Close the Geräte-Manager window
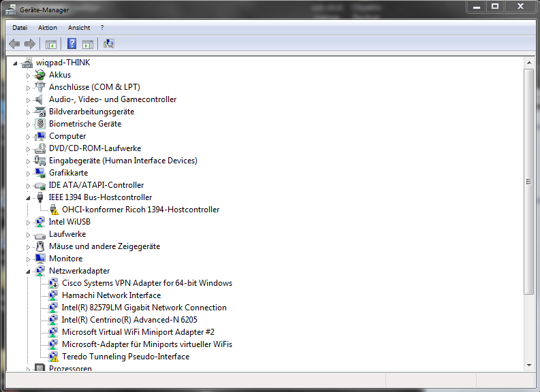This screenshot has width=540, height=392. (520, 7)
